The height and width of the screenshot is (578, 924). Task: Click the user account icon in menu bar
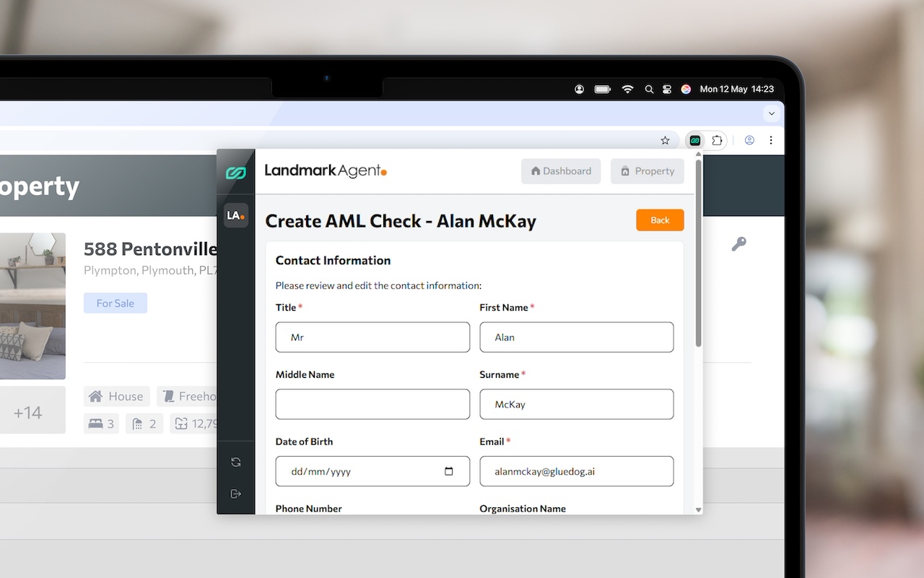pos(579,89)
